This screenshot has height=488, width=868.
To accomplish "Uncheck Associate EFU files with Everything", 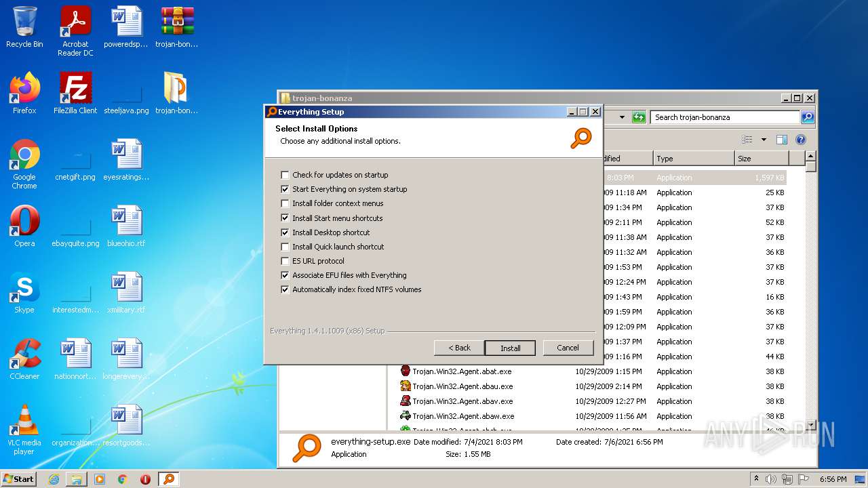I will pyautogui.click(x=285, y=275).
